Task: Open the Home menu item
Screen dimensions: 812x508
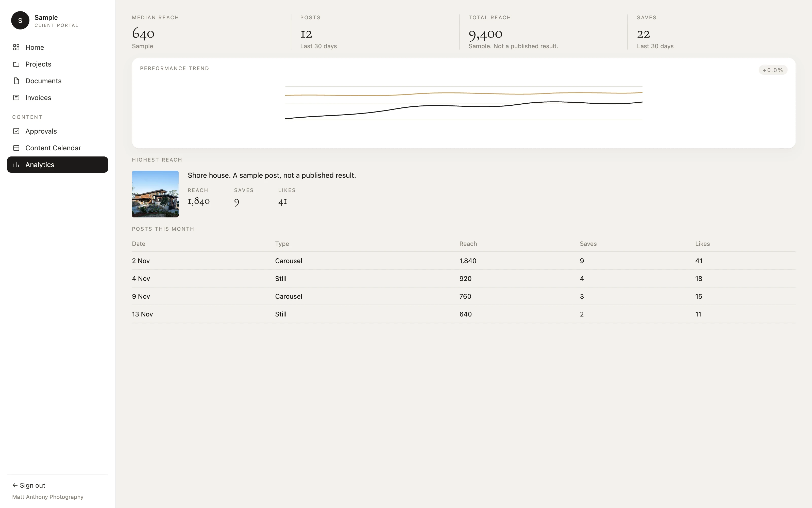Action: click(x=57, y=47)
